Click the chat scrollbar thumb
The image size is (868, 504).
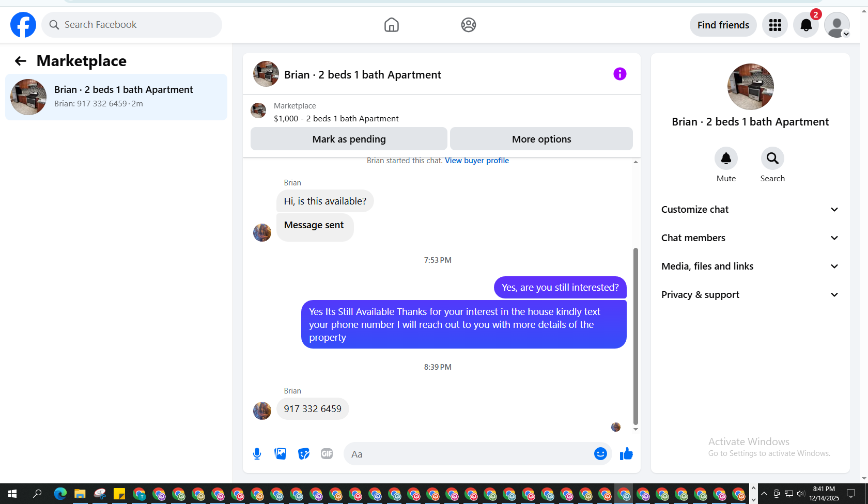click(x=636, y=336)
